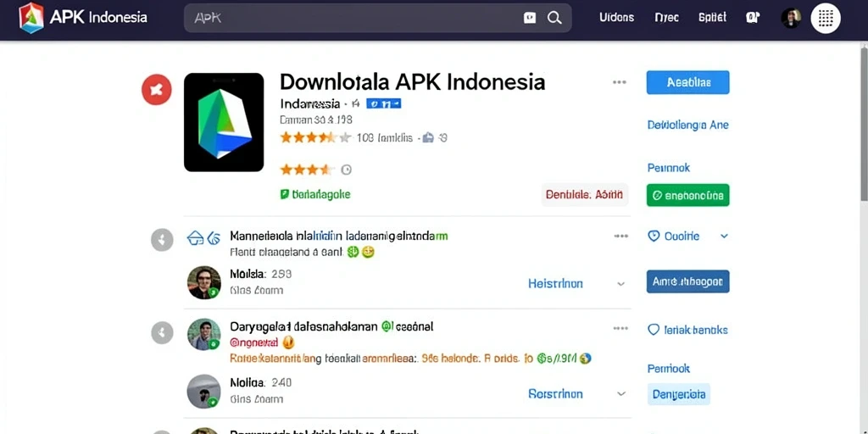The image size is (868, 434).
Task: Open three-dot menu on the "Daryogelat" post
Action: [620, 328]
